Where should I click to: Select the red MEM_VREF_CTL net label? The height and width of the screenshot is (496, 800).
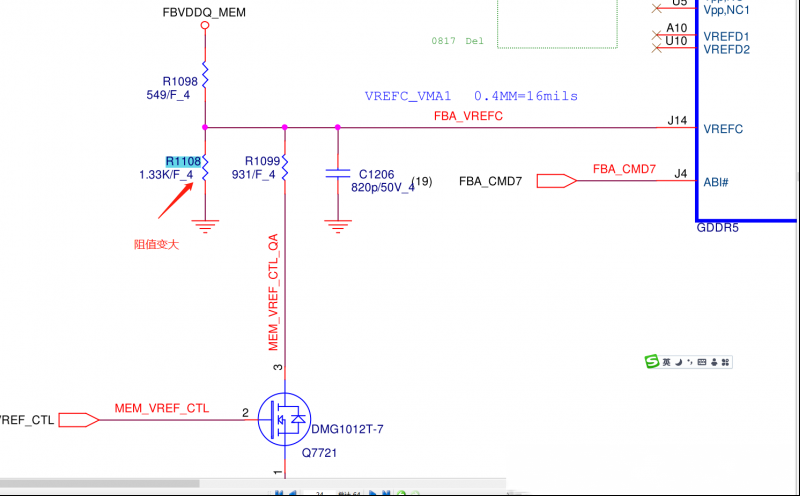pyautogui.click(x=162, y=408)
